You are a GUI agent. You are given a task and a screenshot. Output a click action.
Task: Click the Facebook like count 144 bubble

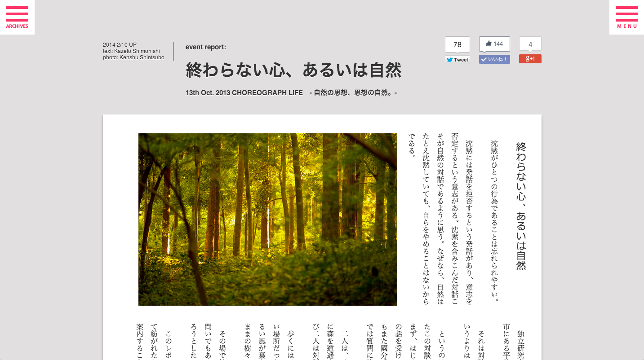[x=494, y=44]
